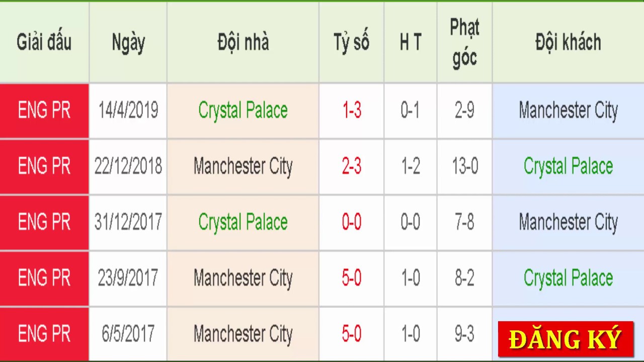Click the Đội nhà column header
This screenshot has width=644, height=362.
coord(243,42)
